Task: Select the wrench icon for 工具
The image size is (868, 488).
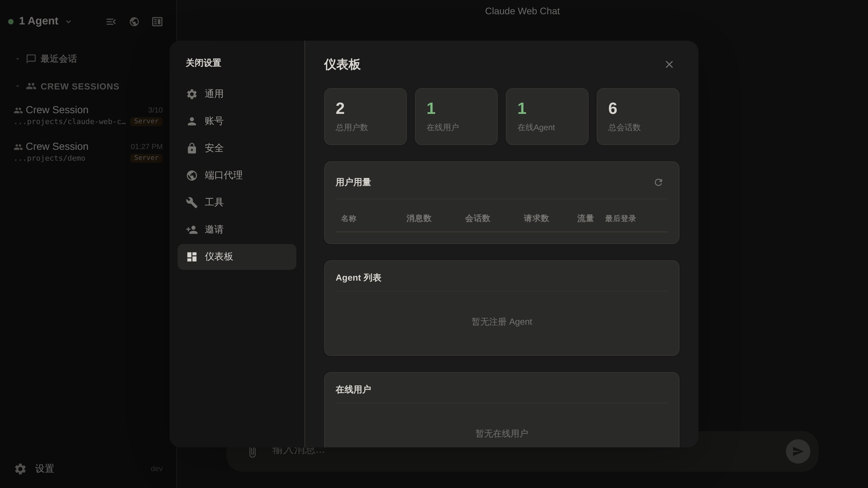Action: pyautogui.click(x=192, y=202)
